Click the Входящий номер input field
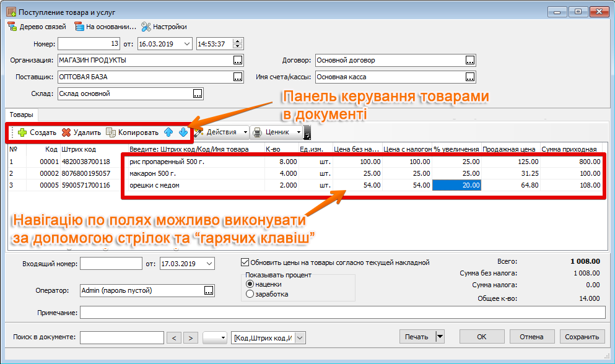Screen dimensions: 615x364 tap(111, 264)
